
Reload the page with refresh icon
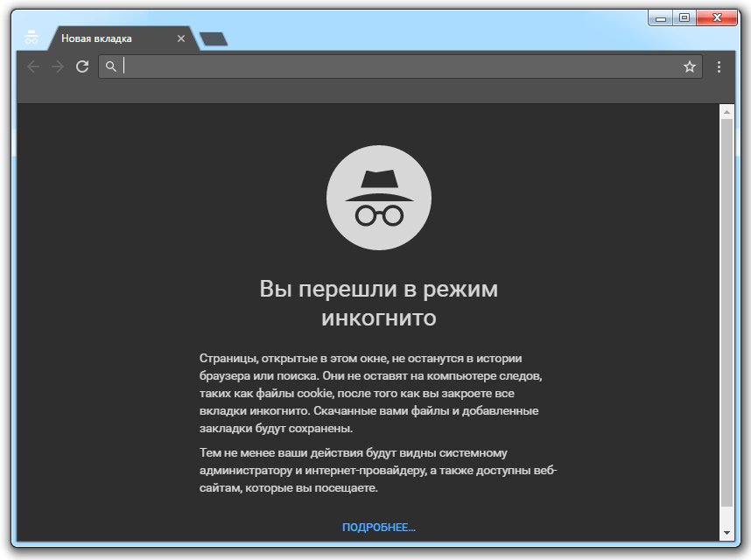82,66
